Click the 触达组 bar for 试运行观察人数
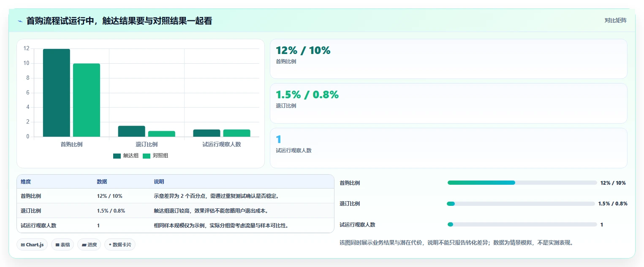 tap(207, 133)
